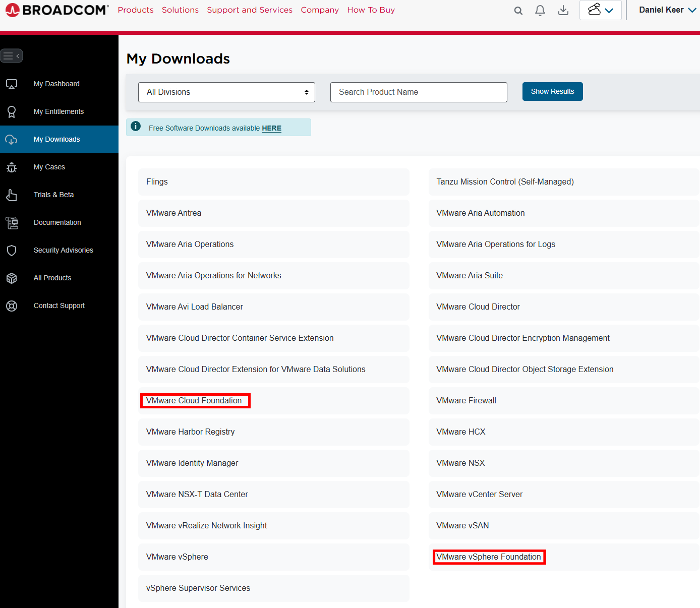The image size is (700, 608).
Task: Open VMware Aria Operations for Logs
Action: [564, 245]
